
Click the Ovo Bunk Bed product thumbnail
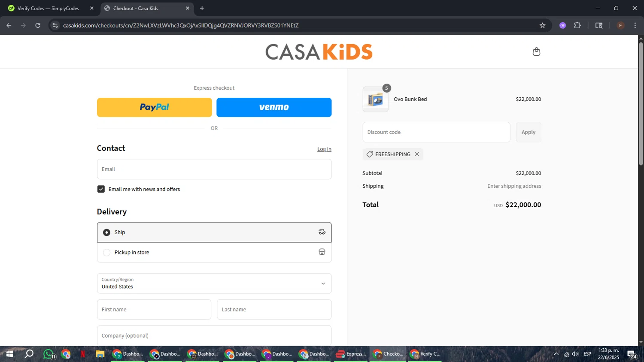(375, 100)
